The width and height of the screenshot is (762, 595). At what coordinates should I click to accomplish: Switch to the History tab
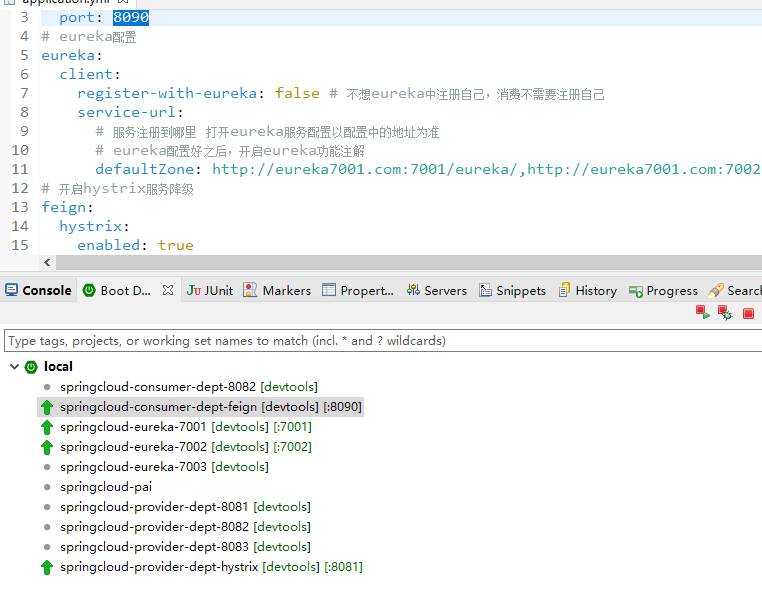pos(588,290)
